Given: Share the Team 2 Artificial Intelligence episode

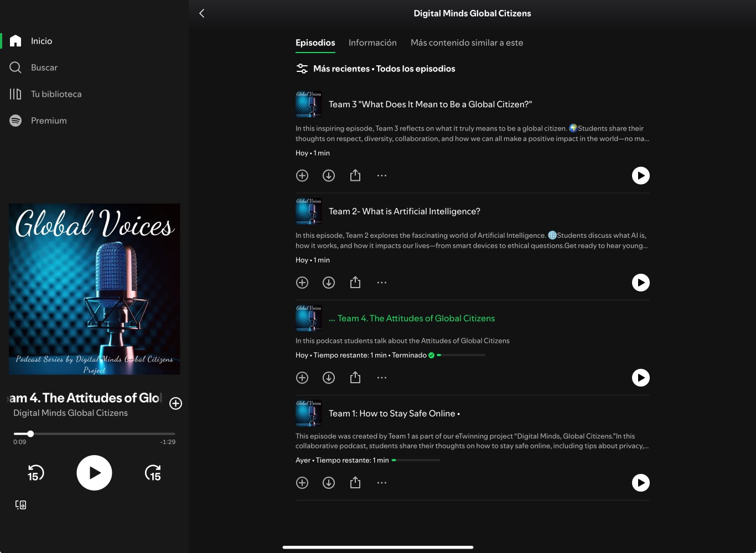Looking at the screenshot, I should (x=355, y=283).
